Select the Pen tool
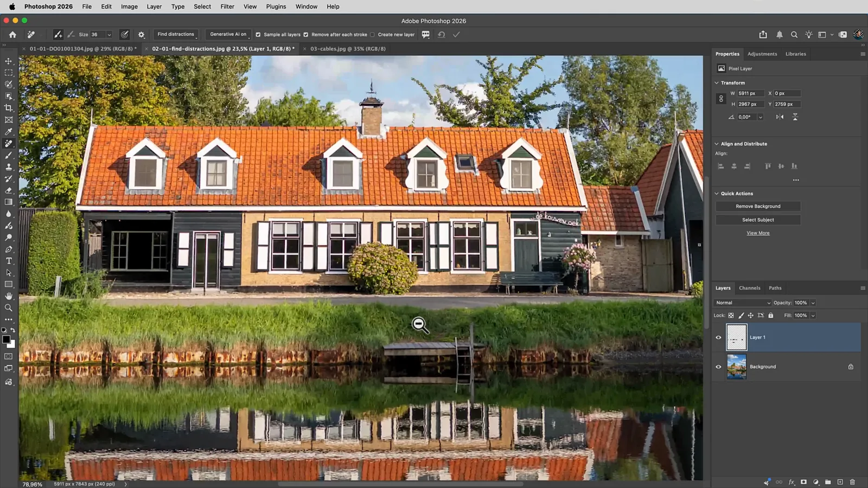 9,249
